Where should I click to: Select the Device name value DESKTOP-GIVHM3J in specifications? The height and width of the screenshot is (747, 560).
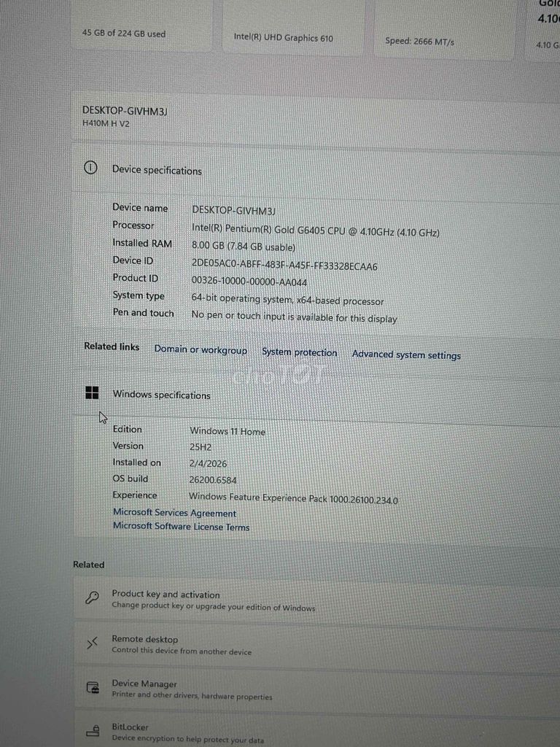point(233,210)
